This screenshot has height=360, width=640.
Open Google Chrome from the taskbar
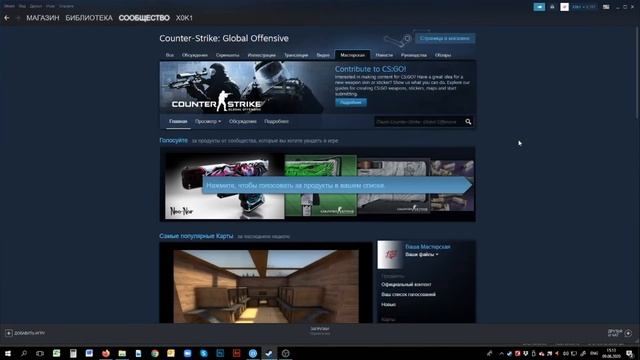tap(155, 353)
